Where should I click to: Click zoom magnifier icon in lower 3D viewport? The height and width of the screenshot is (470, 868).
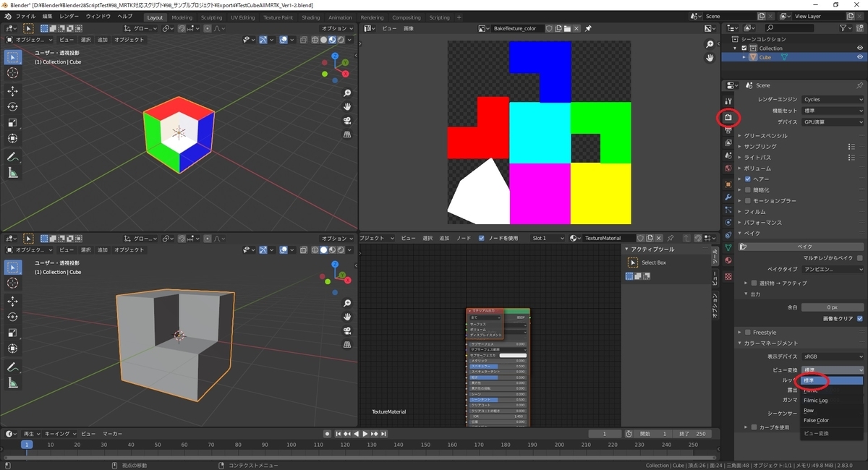(348, 303)
